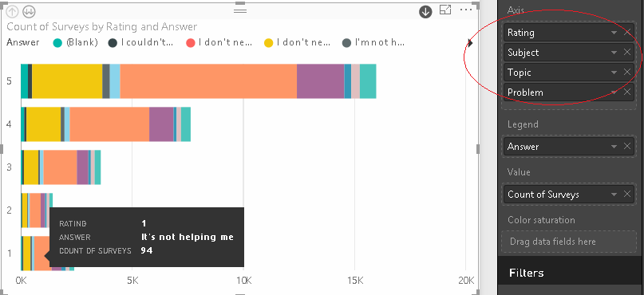Select the teal end segment of bar 5
Image resolution: width=644 pixels, height=295 pixels.
pos(368,81)
